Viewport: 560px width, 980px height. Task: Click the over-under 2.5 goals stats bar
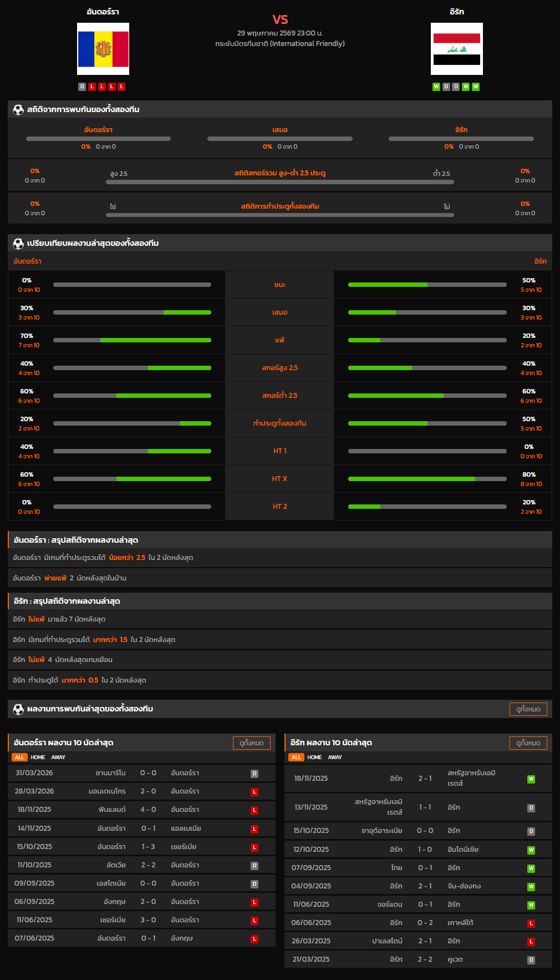[280, 182]
